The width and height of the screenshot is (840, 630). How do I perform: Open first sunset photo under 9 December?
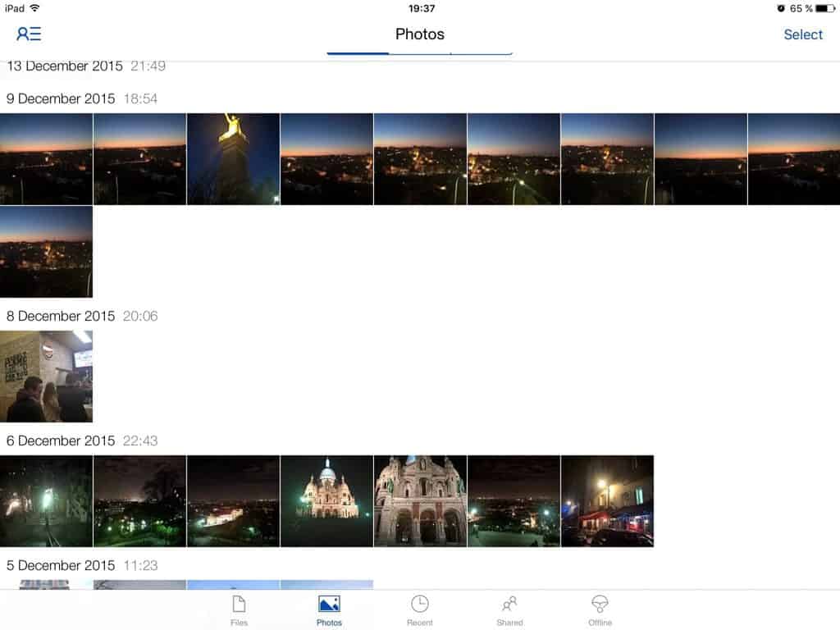(x=46, y=159)
